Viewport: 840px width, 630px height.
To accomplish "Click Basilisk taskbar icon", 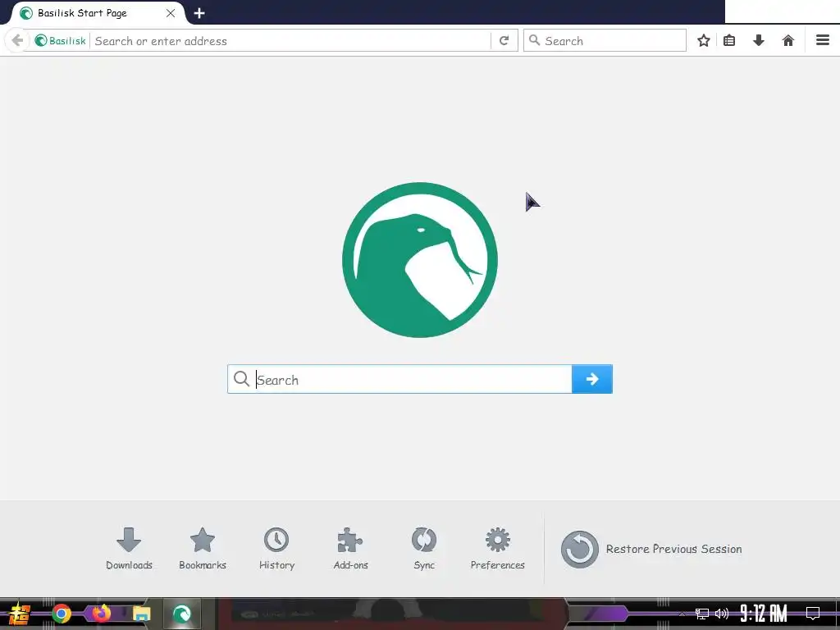I will (181, 614).
